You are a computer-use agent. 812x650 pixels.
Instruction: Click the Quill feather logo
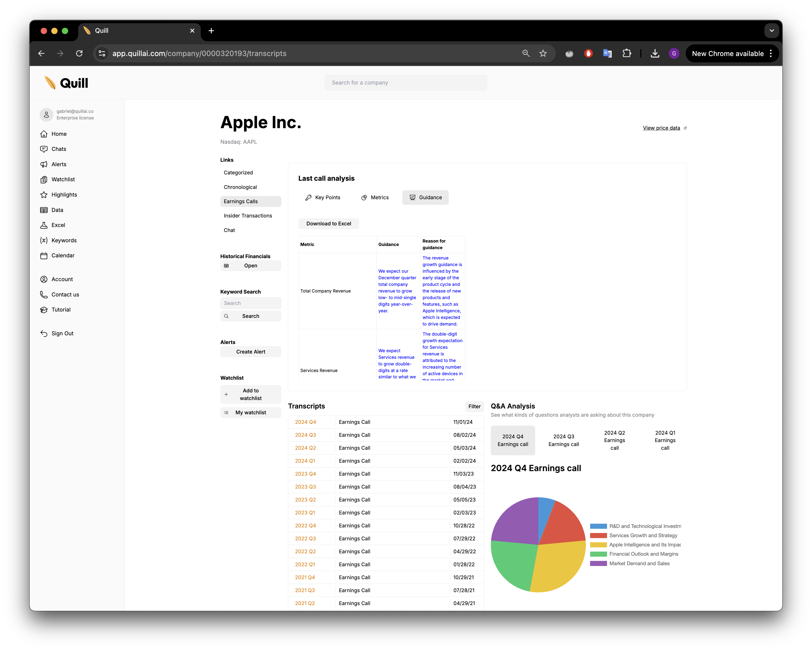pyautogui.click(x=50, y=82)
